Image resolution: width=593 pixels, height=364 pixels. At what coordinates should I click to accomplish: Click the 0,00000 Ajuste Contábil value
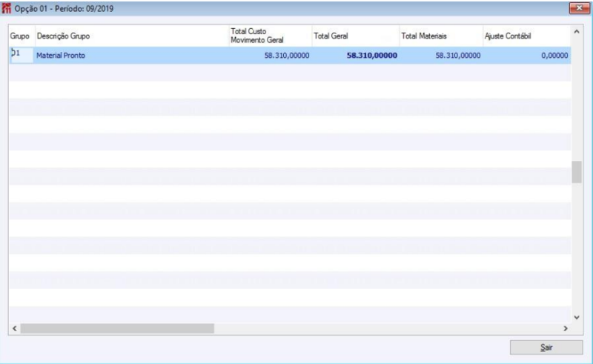(x=554, y=56)
